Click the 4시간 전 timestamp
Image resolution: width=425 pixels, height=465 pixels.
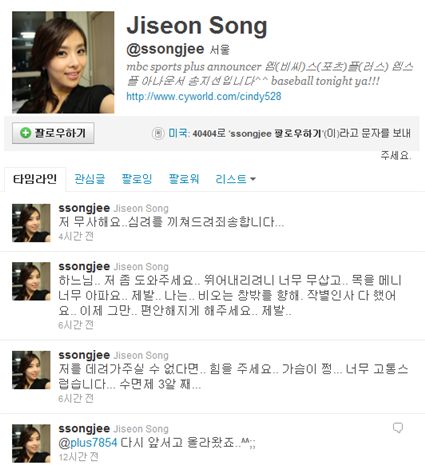(76, 236)
